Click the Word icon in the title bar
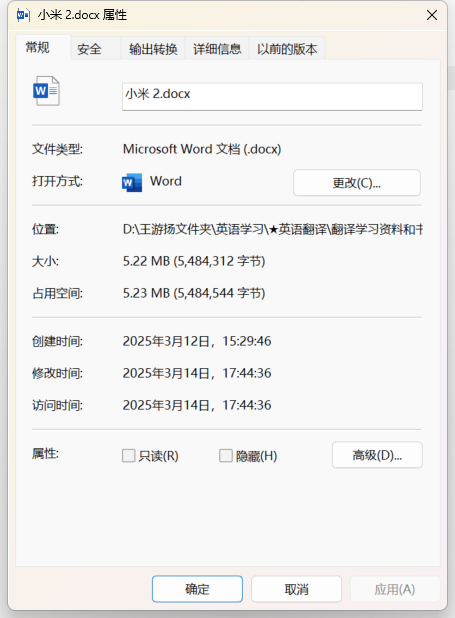The image size is (455, 618). (23, 15)
